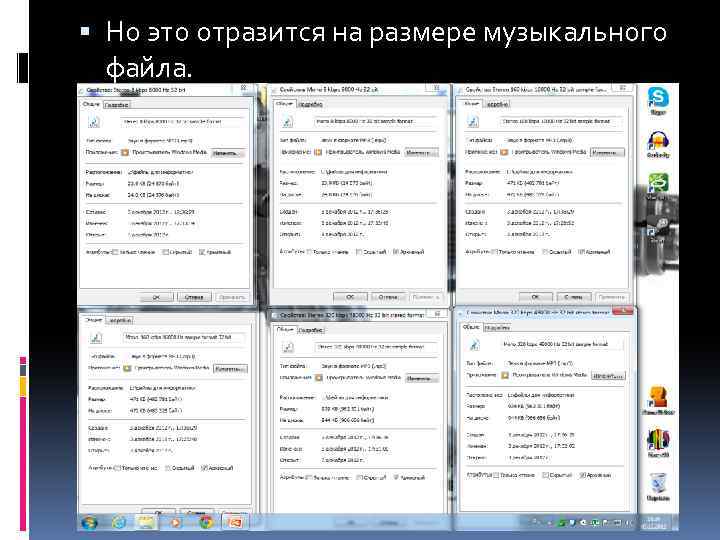Toggle 'Скрытый' in Mono 320 kbps dialog
The image size is (720, 540).
coord(545,475)
